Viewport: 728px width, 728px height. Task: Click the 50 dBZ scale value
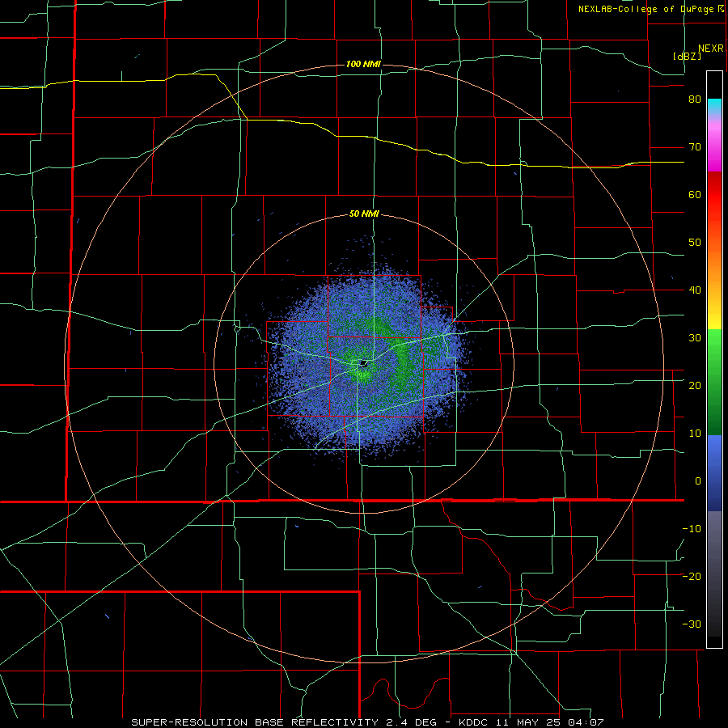coord(695,243)
